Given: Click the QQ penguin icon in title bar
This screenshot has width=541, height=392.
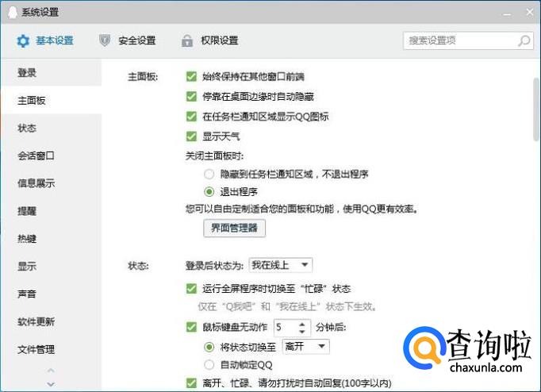Looking at the screenshot, I should coord(11,12).
